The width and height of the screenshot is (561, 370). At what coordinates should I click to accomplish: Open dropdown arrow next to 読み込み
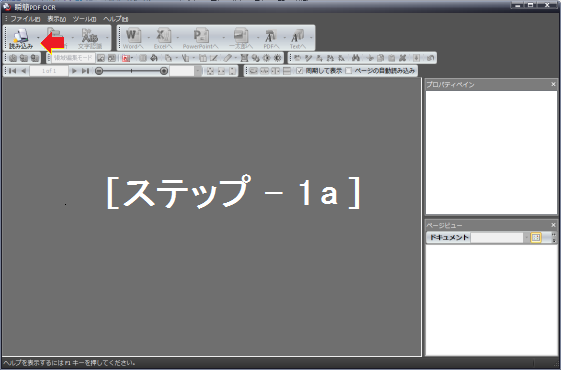tap(38, 37)
